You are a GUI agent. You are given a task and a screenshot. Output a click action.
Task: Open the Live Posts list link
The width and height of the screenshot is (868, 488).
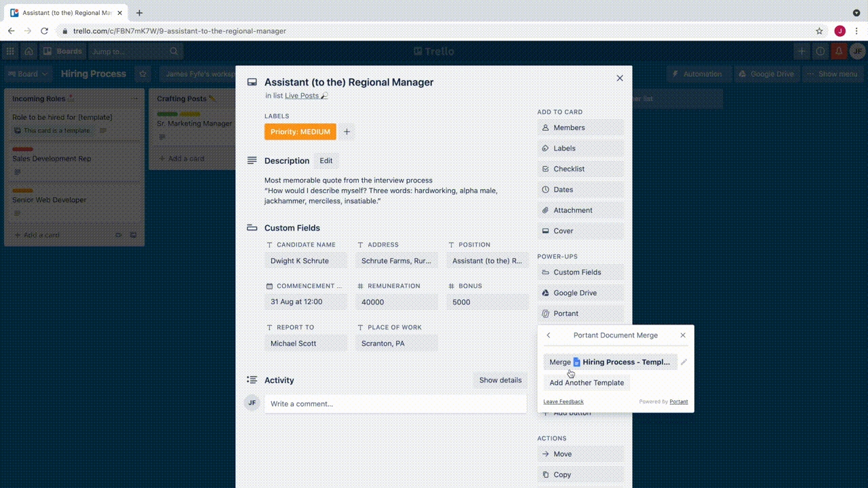[302, 96]
